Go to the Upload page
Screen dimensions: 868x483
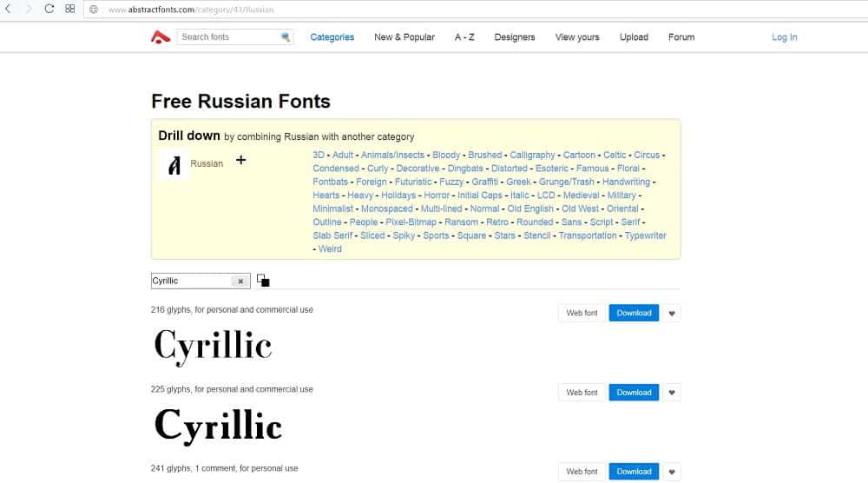[634, 37]
